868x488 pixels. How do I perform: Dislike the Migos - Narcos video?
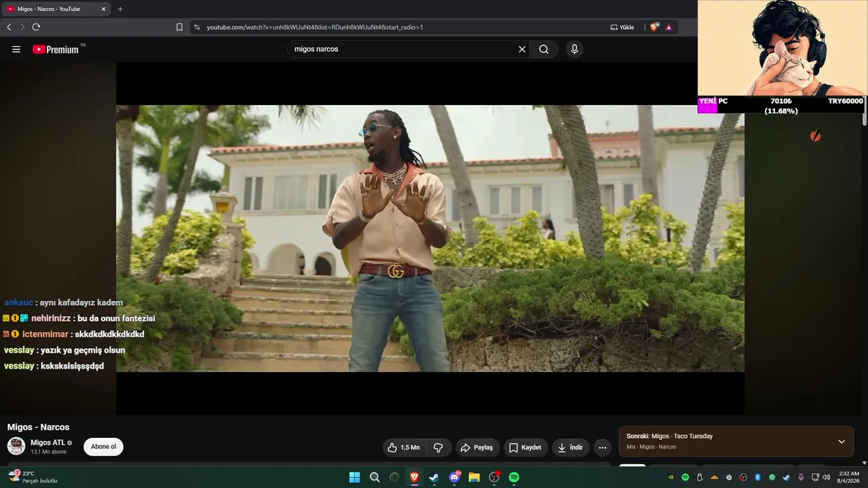[x=438, y=447]
